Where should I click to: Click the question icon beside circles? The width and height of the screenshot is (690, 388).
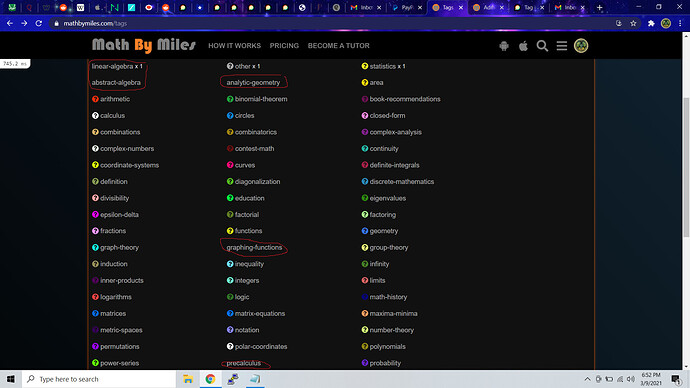[x=230, y=116]
